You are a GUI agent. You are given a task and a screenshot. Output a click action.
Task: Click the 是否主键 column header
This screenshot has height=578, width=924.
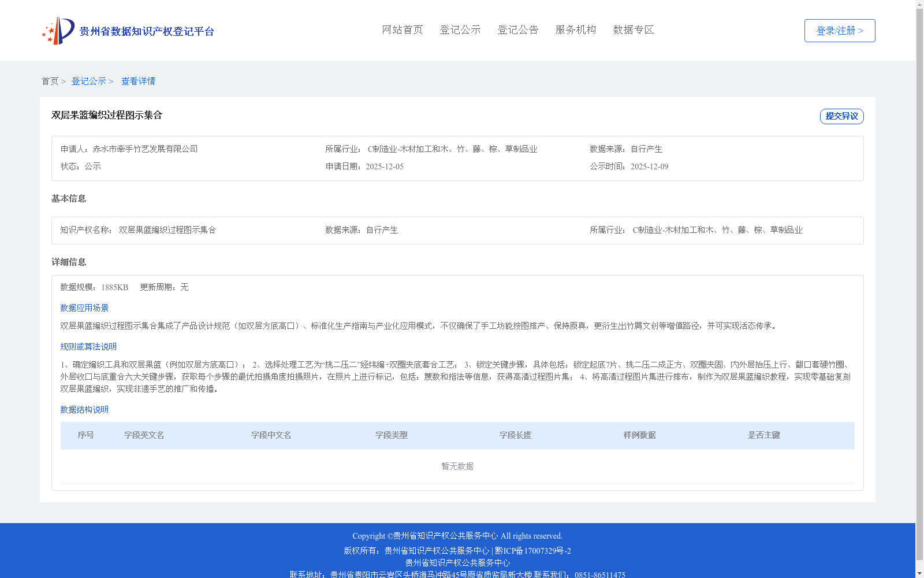tap(764, 435)
